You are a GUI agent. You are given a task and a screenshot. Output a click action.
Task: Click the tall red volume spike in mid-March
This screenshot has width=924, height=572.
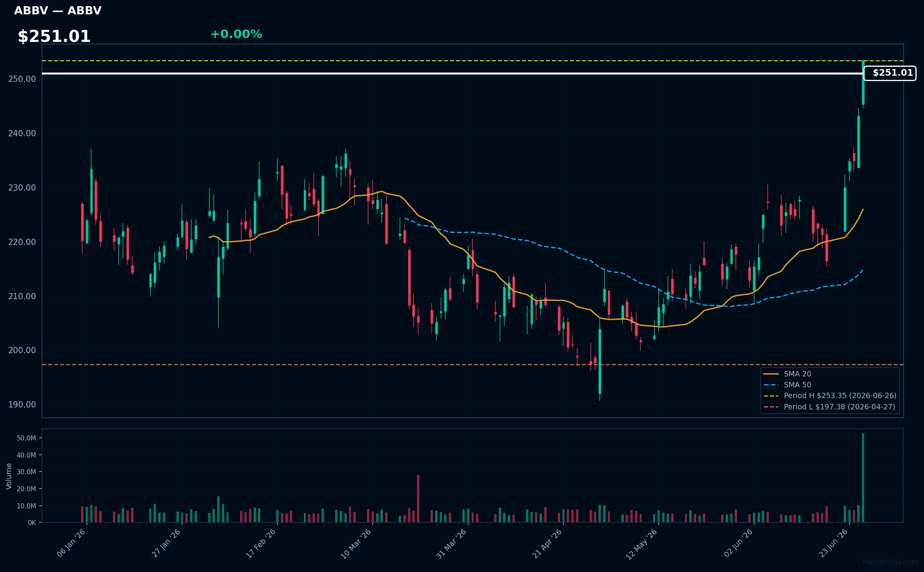[x=418, y=499]
